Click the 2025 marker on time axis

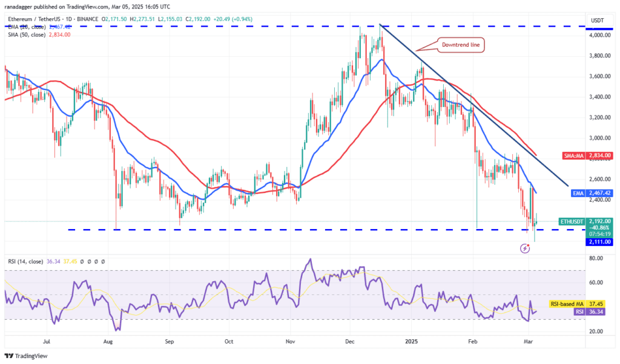411,342
